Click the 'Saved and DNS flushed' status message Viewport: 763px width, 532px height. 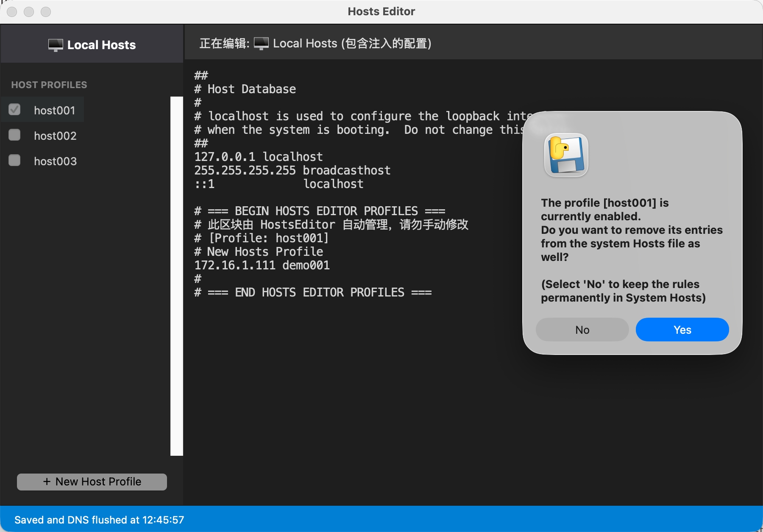[x=99, y=520]
